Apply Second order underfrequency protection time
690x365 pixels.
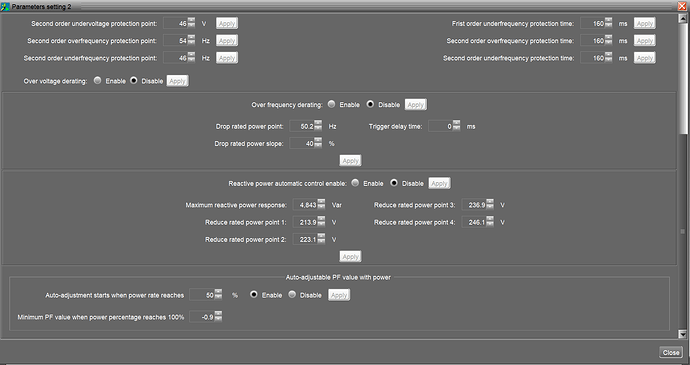645,58
